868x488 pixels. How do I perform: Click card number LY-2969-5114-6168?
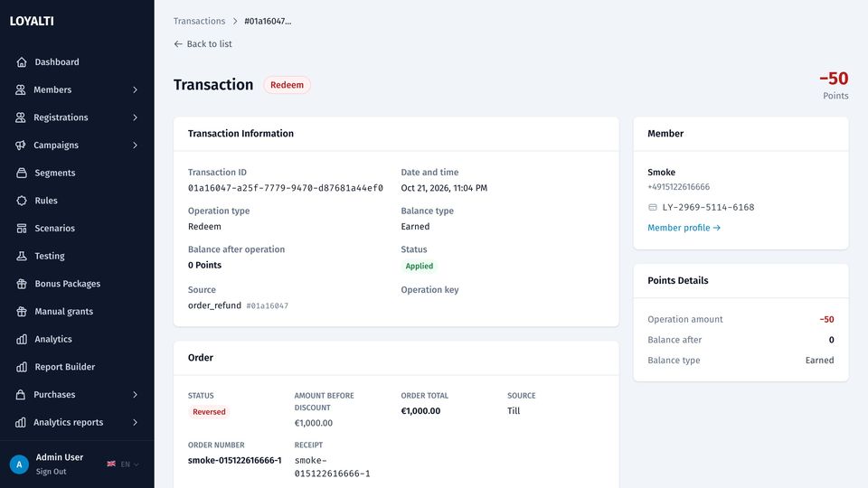point(708,207)
